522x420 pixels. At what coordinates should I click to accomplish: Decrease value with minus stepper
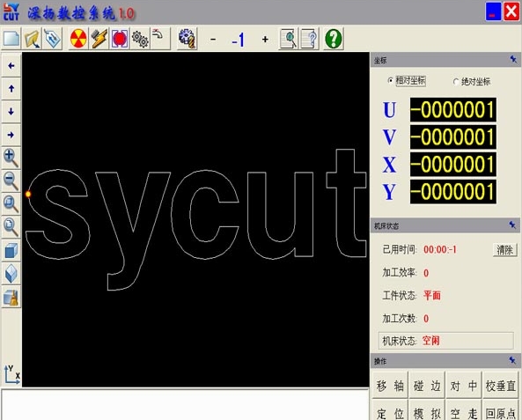pos(213,40)
